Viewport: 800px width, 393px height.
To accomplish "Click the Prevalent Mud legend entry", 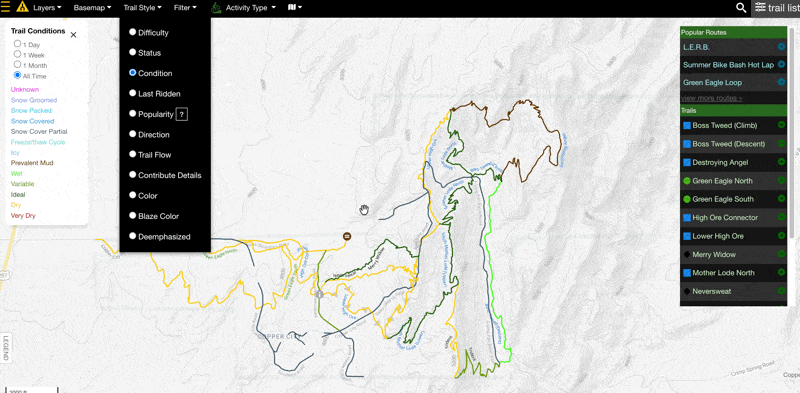I will [x=32, y=163].
